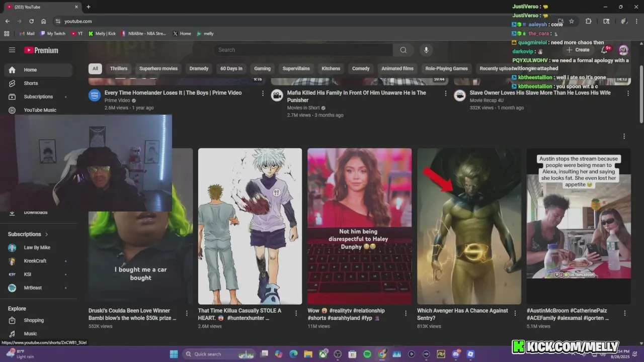Open File Explorer from the taskbar
The image size is (644, 362).
[x=308, y=354]
